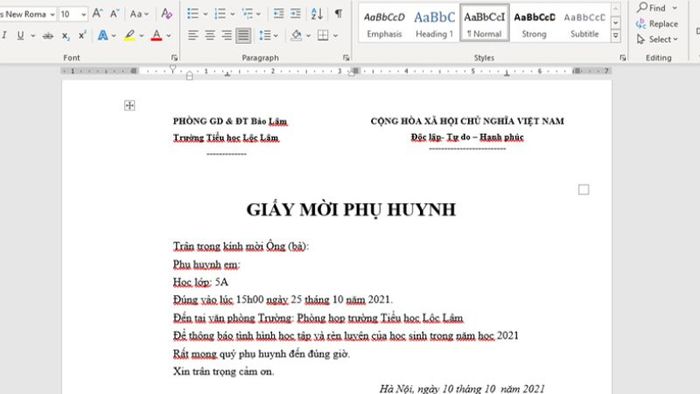The width and height of the screenshot is (700, 394).
Task: Launch the Paragraph dialog box
Action: [x=346, y=58]
